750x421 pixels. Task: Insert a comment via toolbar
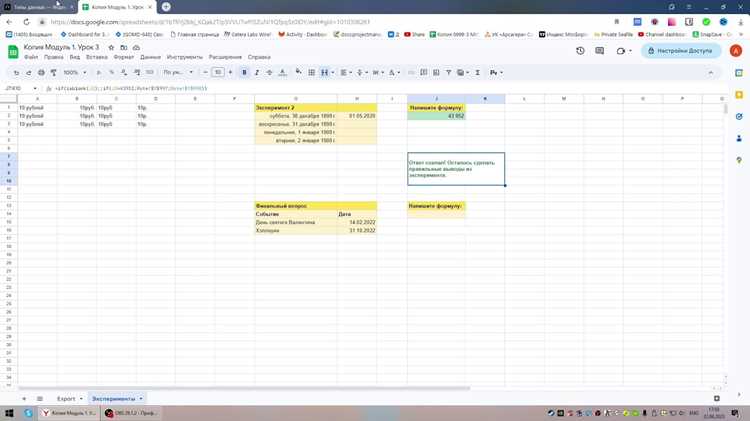[x=423, y=73]
